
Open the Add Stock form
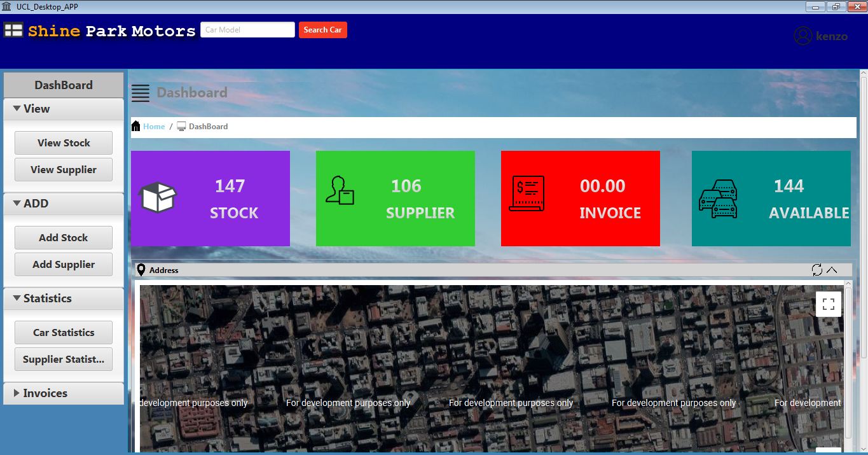(63, 237)
